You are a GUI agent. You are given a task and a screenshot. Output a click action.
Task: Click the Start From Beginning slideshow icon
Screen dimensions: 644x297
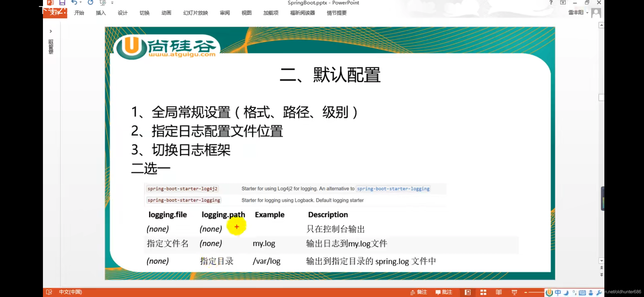(103, 3)
